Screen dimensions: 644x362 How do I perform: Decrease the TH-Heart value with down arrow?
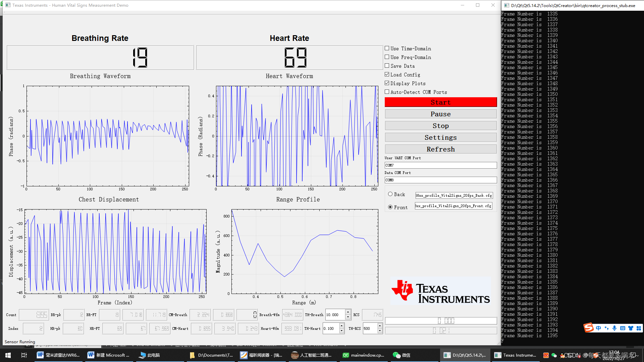coord(341,331)
